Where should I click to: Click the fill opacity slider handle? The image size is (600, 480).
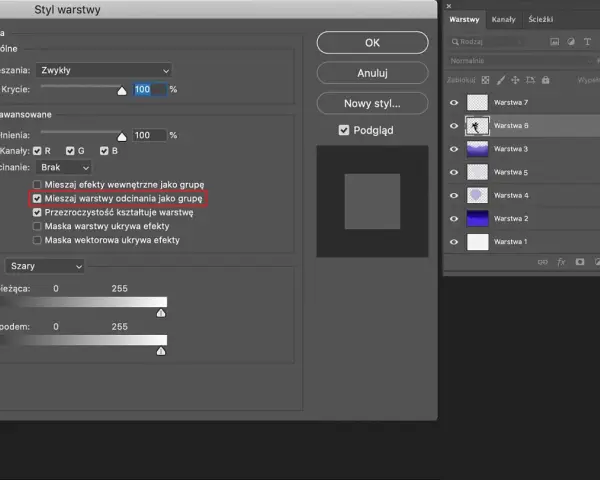pyautogui.click(x=122, y=137)
